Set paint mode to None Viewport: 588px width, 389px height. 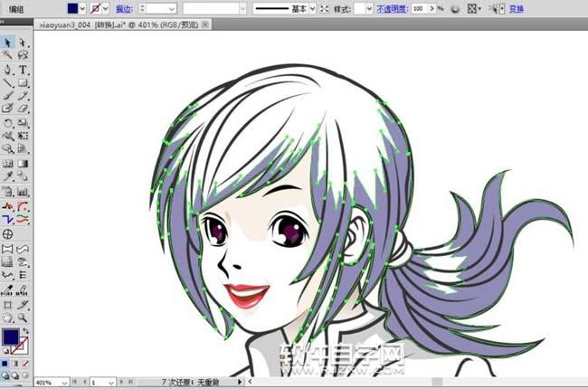click(x=25, y=364)
